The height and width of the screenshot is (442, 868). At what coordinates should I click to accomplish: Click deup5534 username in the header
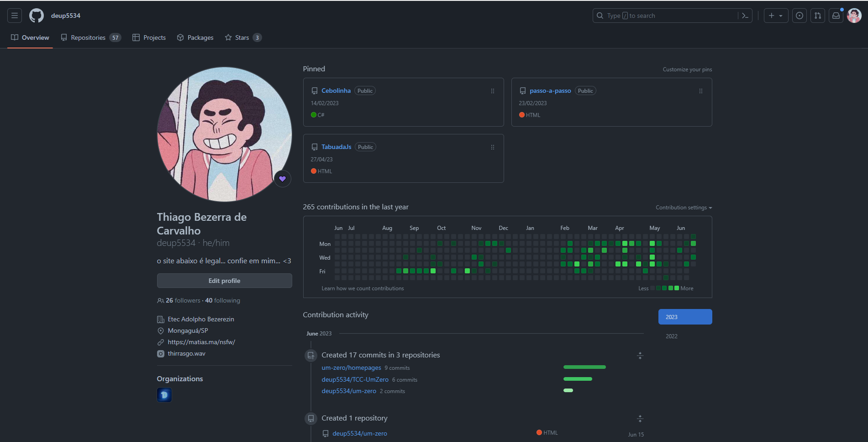pyautogui.click(x=66, y=16)
